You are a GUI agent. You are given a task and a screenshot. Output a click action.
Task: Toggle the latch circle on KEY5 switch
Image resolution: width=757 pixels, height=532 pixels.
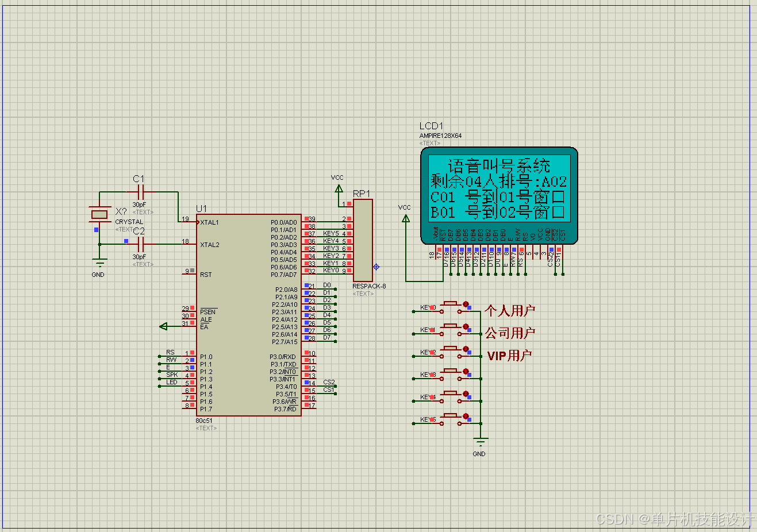(466, 416)
